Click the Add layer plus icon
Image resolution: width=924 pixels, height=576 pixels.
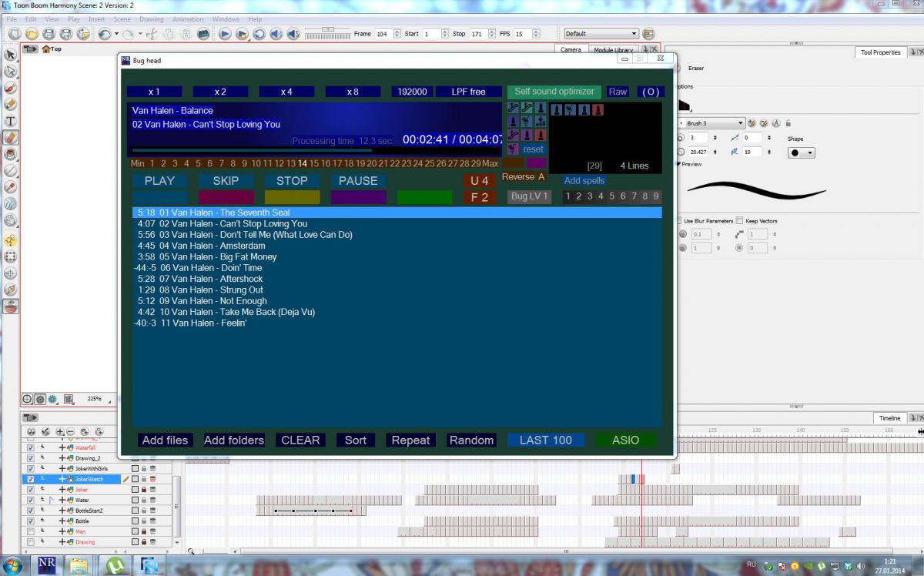(x=62, y=432)
